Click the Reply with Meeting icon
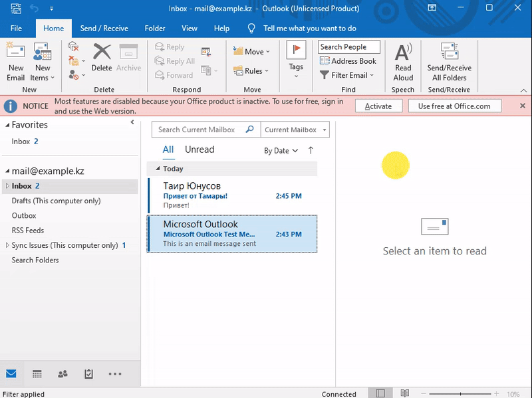 pos(206,52)
